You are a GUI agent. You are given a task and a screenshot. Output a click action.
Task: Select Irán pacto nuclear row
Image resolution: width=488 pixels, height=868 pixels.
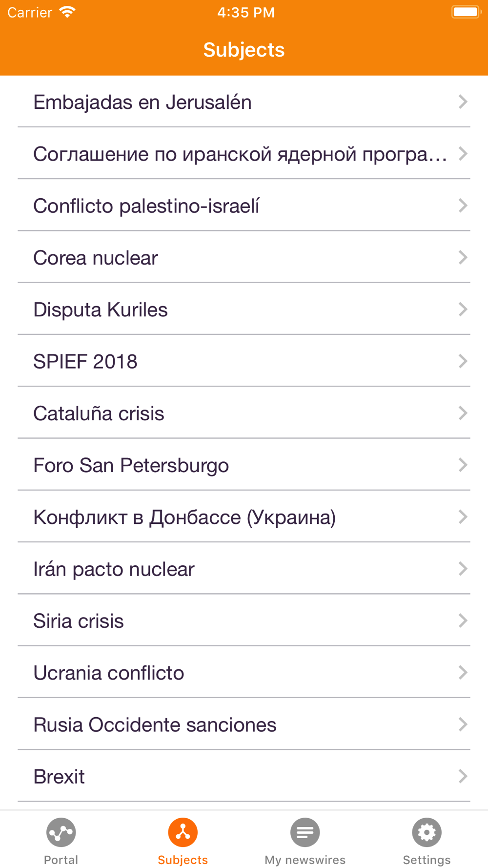coord(114,569)
